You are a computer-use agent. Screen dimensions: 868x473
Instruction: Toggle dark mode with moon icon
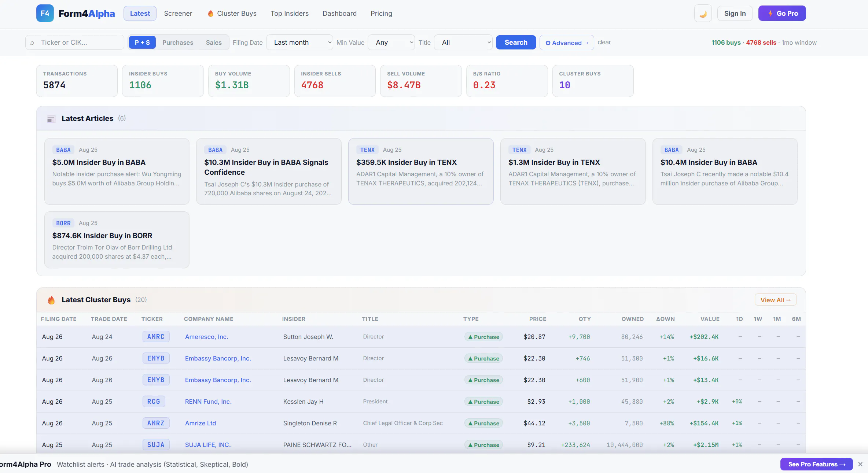click(703, 14)
